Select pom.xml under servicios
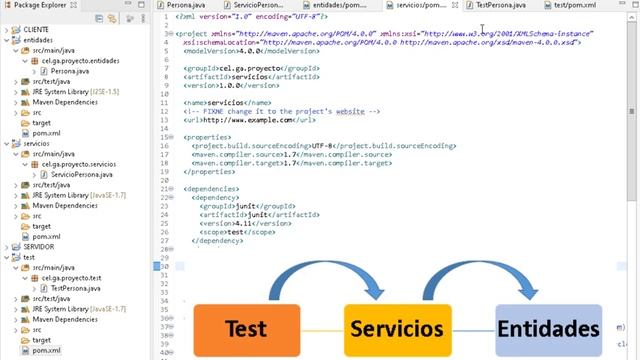This screenshot has width=640, height=360. tap(46, 236)
